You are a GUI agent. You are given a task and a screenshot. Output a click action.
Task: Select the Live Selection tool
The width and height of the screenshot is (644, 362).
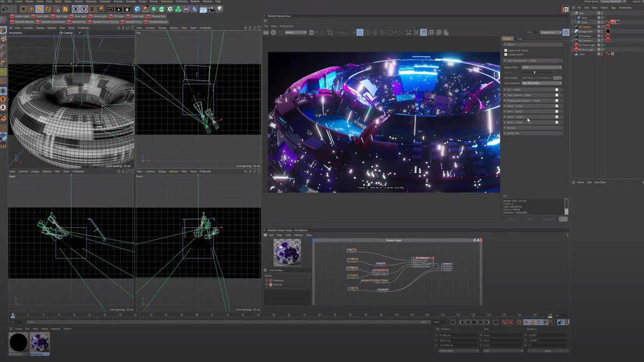24,9
